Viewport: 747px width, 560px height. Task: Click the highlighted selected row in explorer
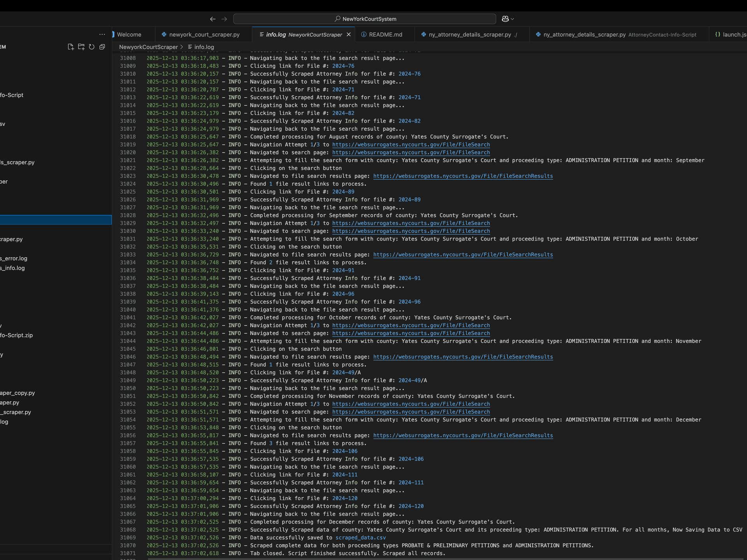point(56,220)
